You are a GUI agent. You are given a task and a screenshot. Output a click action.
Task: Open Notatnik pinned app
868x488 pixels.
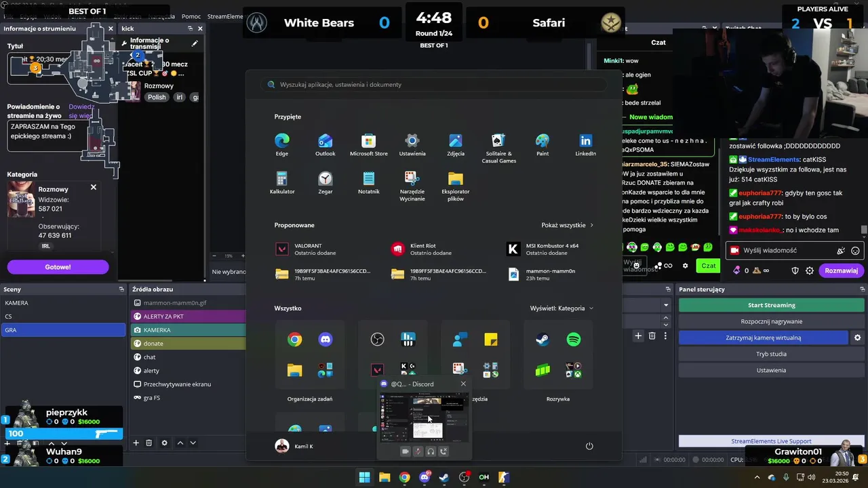tap(369, 183)
